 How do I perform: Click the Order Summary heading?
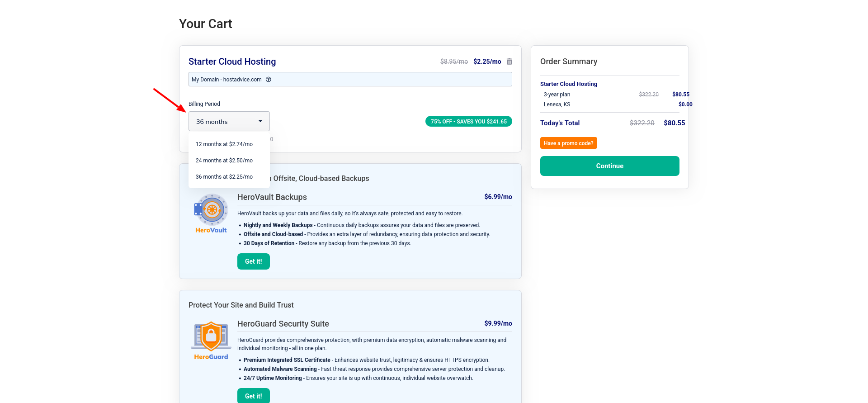(569, 62)
